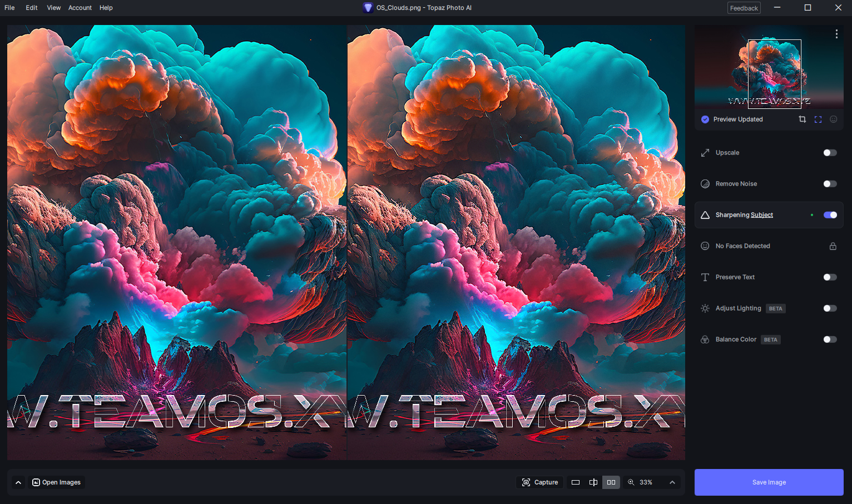Switch to single view mode

coord(576,482)
